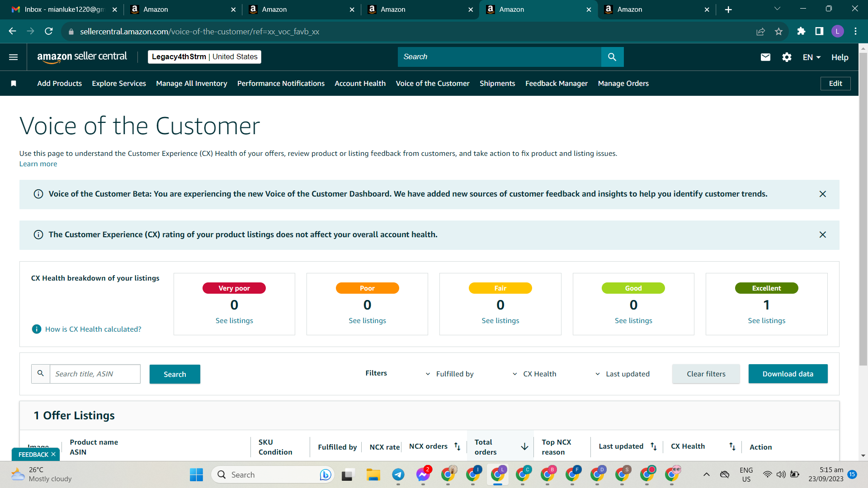
Task: Open Feedback Manager
Action: (x=557, y=84)
